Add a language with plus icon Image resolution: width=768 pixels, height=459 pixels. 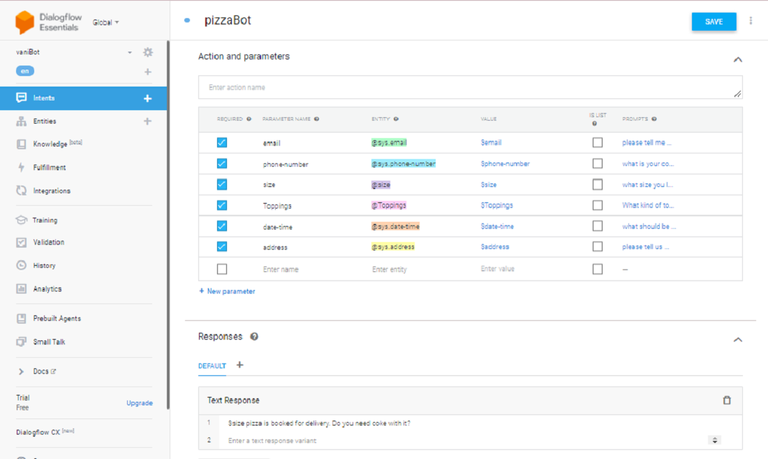(x=148, y=72)
